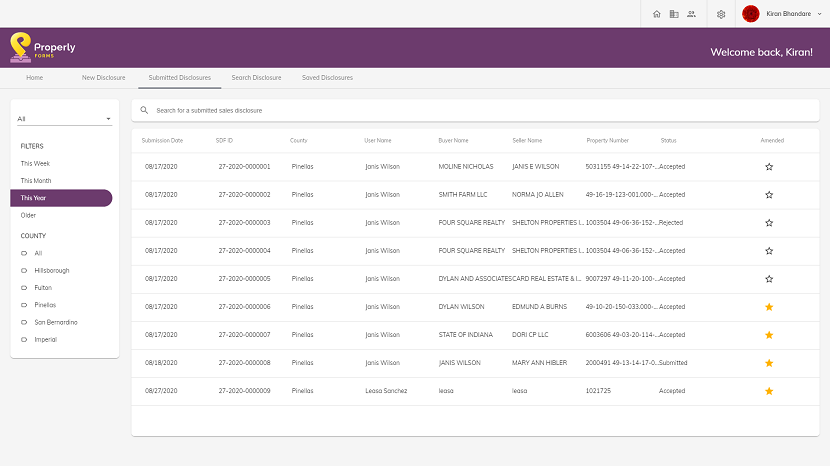Open Kiran Bhandare user menu arrow

point(819,14)
